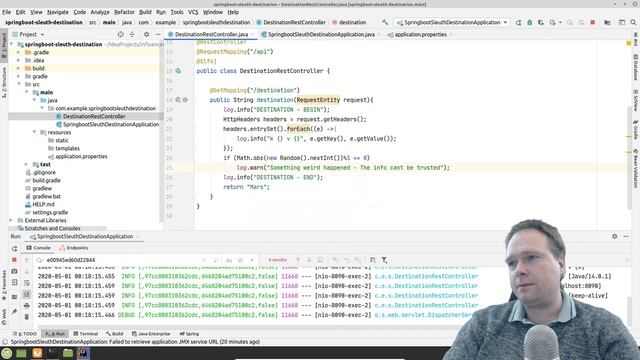
Task: Open the Endpoints tab in Run panel
Action: tap(73, 248)
